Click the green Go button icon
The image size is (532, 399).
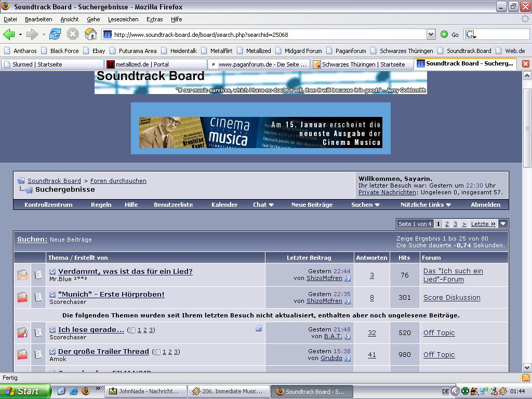444,34
